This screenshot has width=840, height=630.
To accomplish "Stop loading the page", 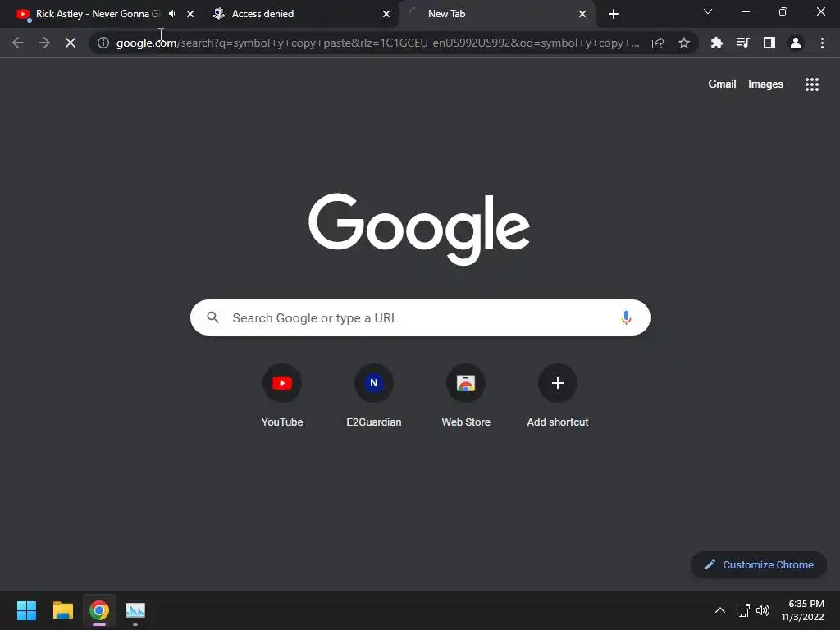I will point(71,43).
